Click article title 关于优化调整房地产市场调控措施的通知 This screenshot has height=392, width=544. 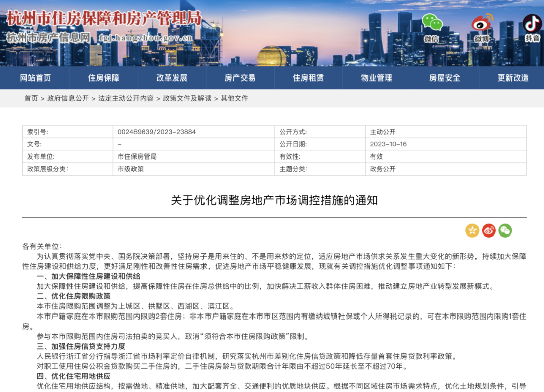(x=274, y=200)
